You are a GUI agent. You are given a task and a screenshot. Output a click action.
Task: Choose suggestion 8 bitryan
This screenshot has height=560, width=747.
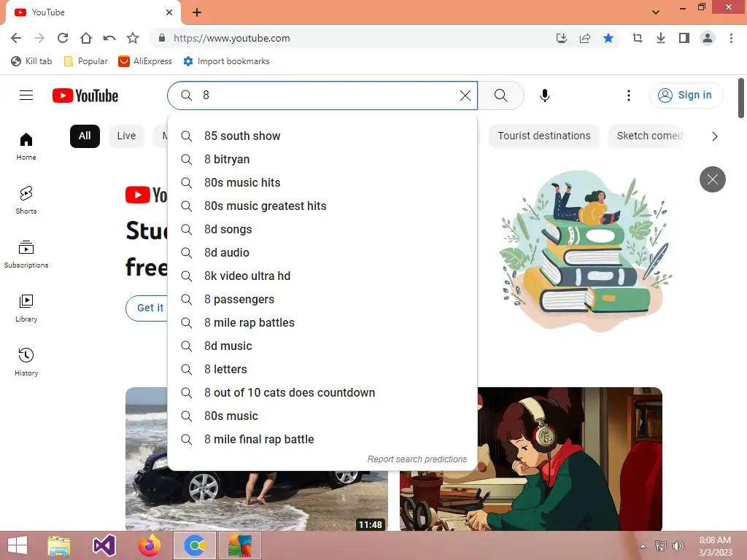click(322, 160)
